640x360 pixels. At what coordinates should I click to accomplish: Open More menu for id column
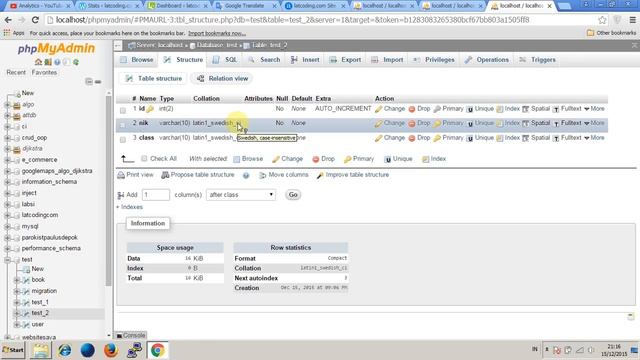tap(594, 109)
